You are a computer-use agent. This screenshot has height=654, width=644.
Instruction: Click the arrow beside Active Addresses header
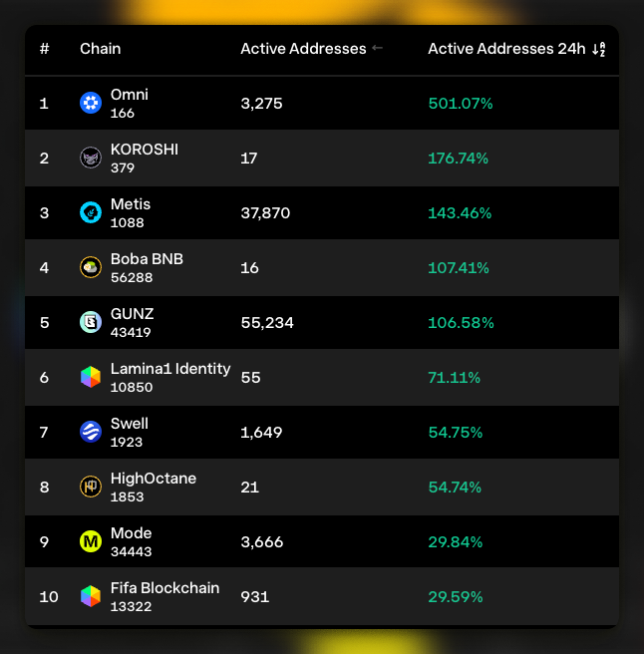tap(377, 49)
